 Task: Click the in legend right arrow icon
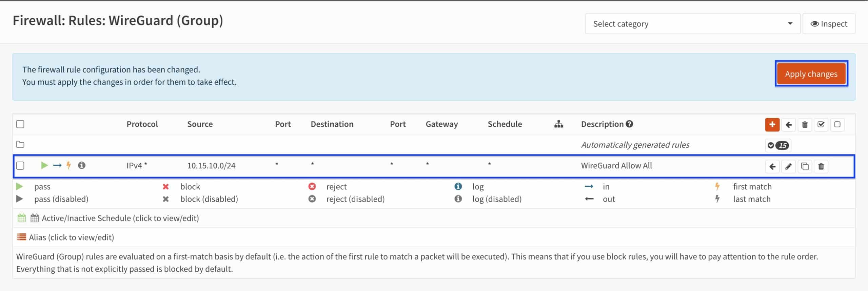589,187
